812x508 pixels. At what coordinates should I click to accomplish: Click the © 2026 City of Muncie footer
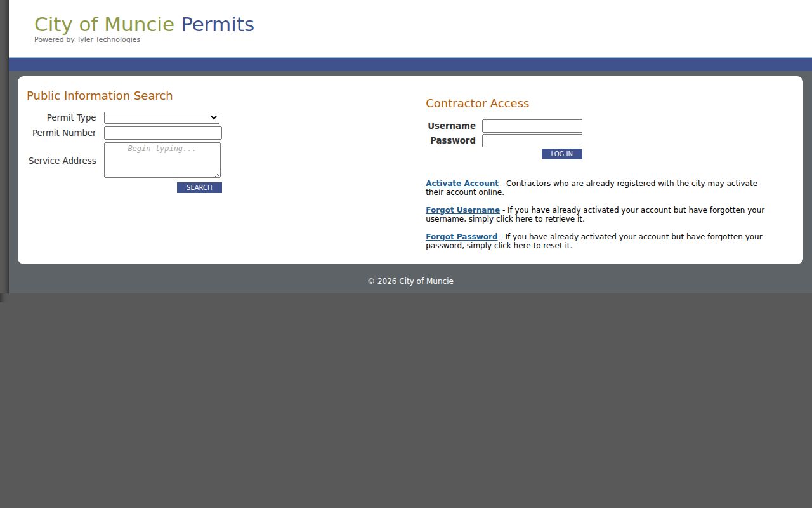(410, 281)
